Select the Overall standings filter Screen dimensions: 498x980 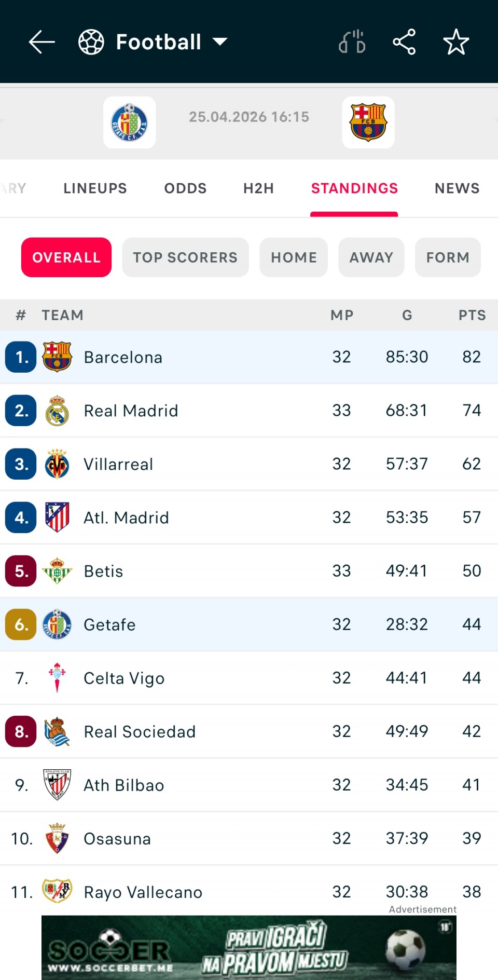coord(66,257)
